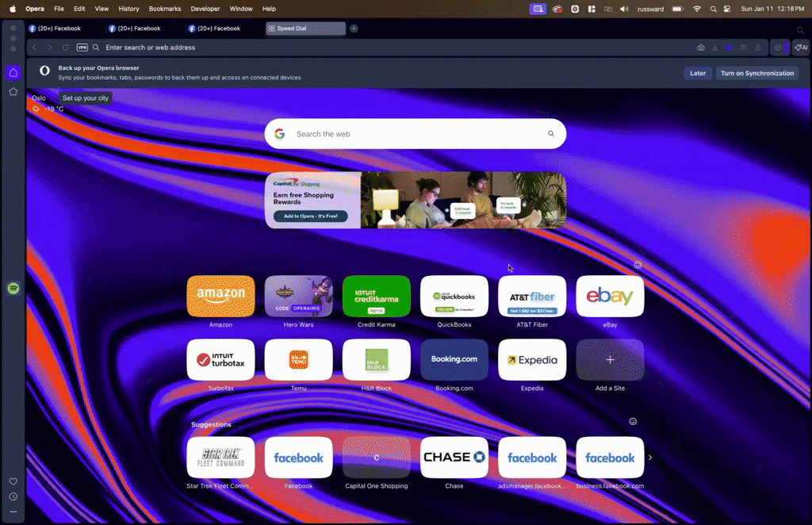Enable the VPN badge in address bar
This screenshot has height=525, width=812.
[x=82, y=48]
